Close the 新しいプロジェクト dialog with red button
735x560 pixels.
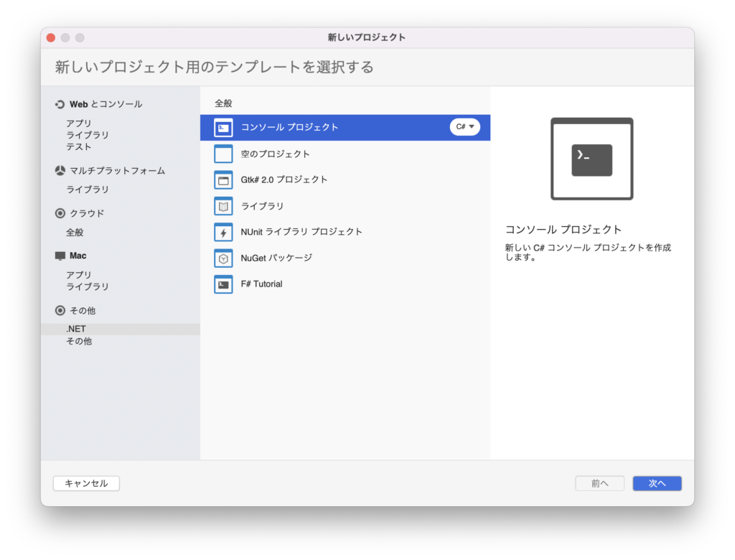tap(51, 37)
